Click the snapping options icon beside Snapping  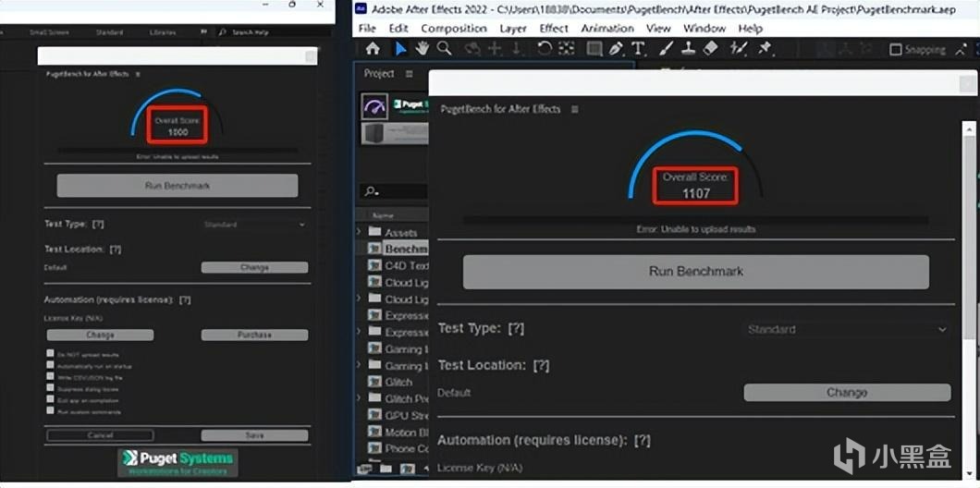click(x=962, y=49)
